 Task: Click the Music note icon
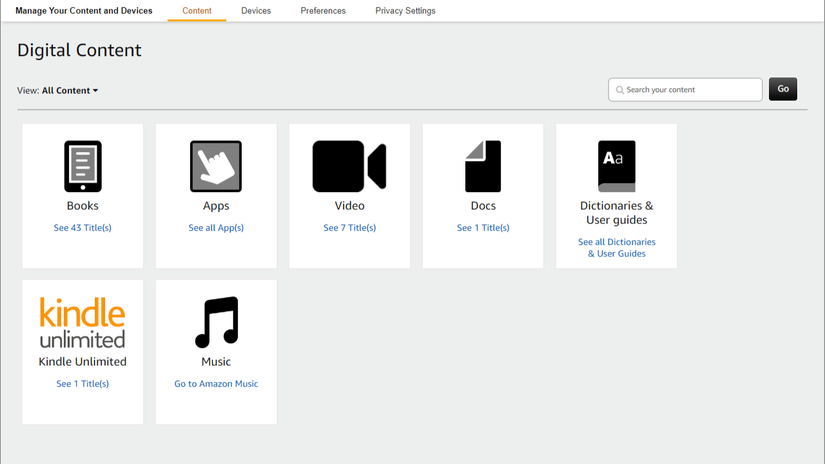(x=216, y=322)
